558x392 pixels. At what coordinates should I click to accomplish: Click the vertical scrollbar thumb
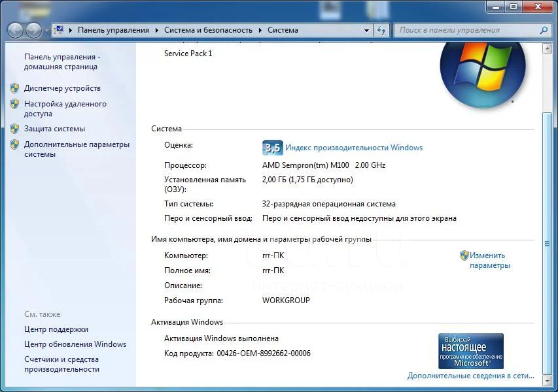[x=547, y=244]
